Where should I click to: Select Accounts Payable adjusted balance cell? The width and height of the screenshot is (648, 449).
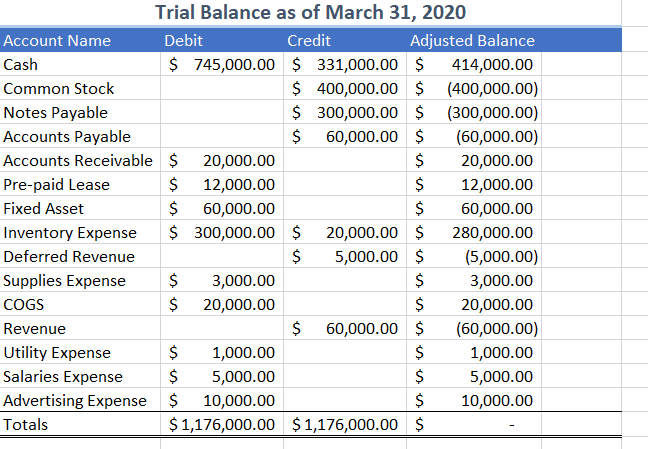pyautogui.click(x=474, y=136)
